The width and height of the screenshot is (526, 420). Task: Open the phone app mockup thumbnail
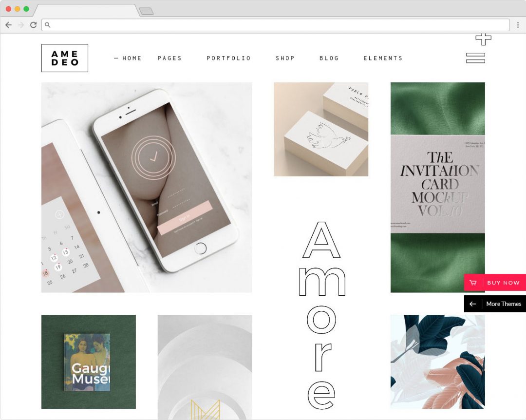tap(147, 187)
